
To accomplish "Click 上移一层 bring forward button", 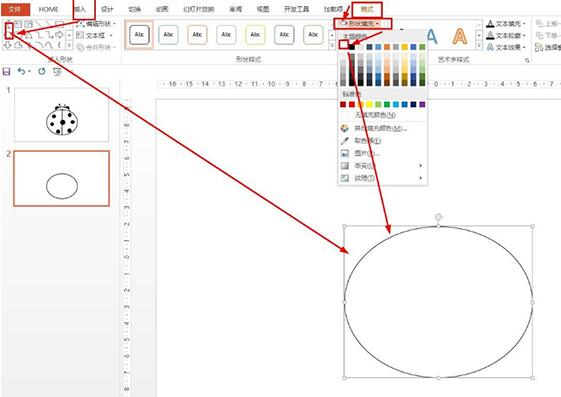I will coord(548,24).
